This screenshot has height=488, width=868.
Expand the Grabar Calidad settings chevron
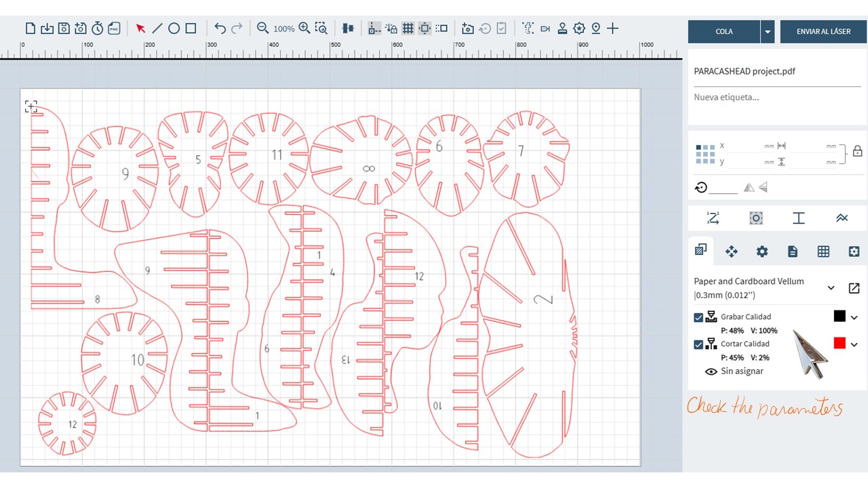click(854, 317)
